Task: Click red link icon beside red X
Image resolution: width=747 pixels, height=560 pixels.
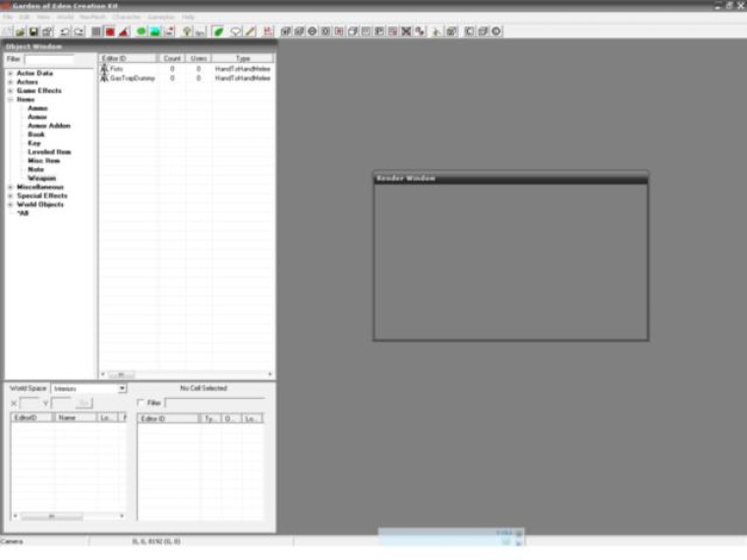Action: click(x=420, y=31)
